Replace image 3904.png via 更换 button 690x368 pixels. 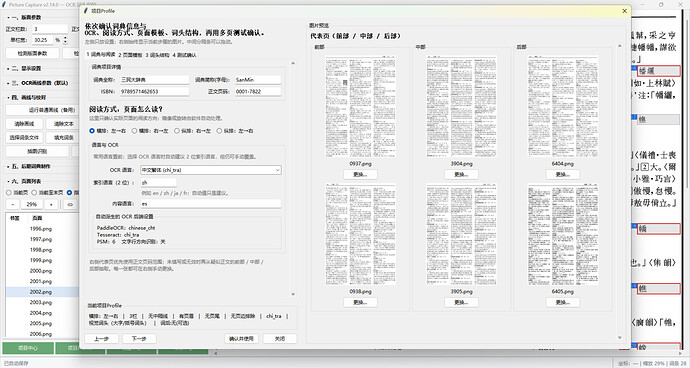click(461, 174)
